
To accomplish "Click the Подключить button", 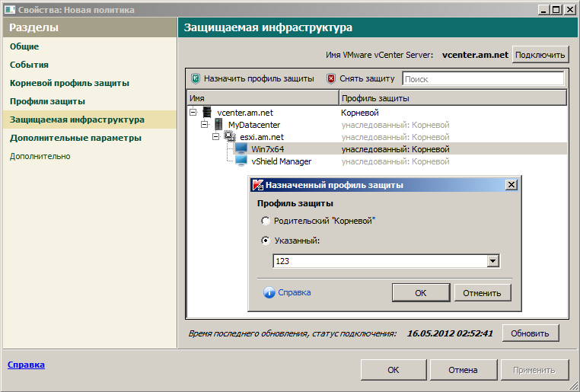I will point(540,55).
